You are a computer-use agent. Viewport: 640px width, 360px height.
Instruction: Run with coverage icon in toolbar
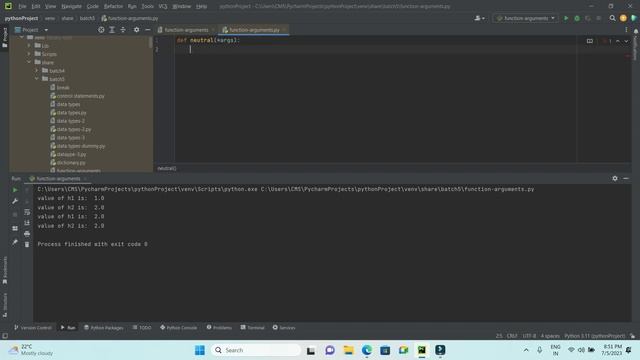(x=588, y=18)
